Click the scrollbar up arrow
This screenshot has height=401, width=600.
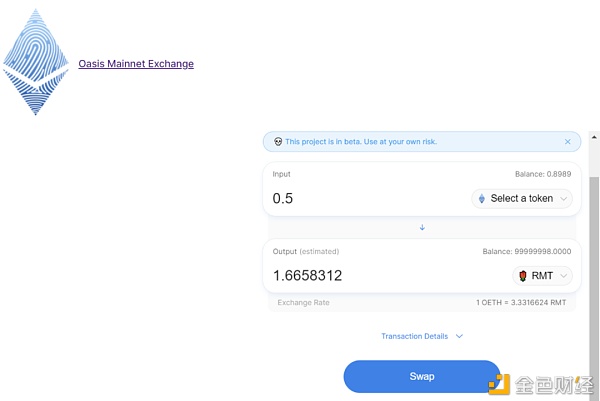coord(594,137)
